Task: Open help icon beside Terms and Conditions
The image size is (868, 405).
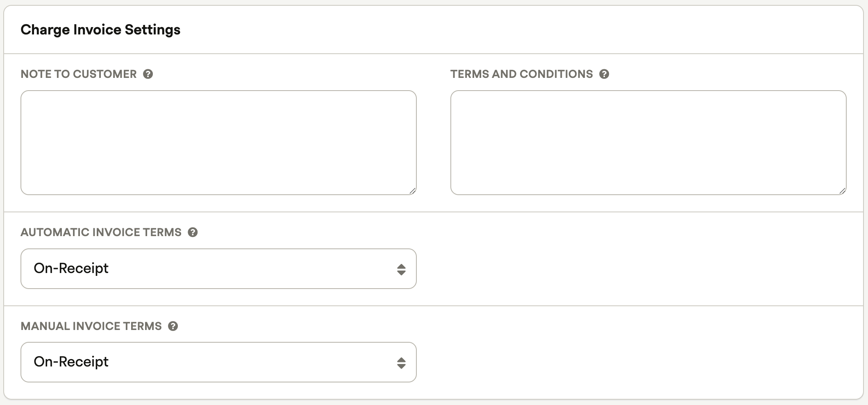Action: point(604,74)
